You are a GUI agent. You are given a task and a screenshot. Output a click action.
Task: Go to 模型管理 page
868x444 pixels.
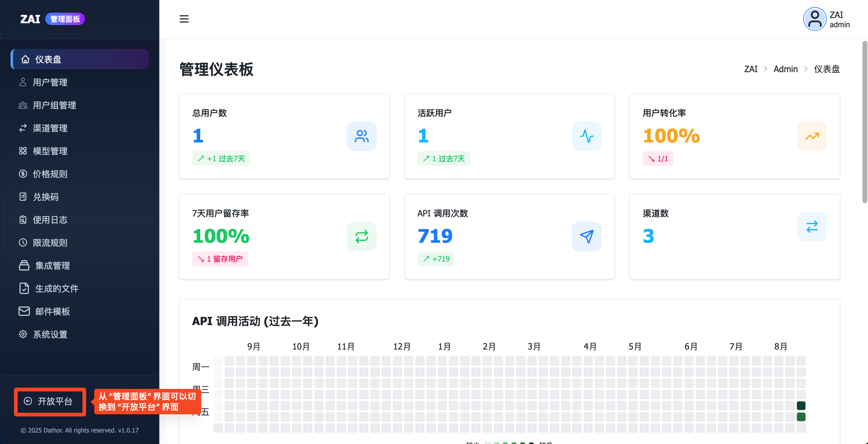point(50,151)
